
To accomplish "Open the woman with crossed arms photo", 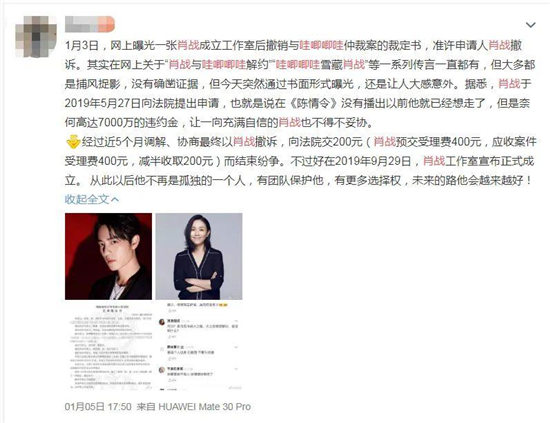I will [x=199, y=256].
